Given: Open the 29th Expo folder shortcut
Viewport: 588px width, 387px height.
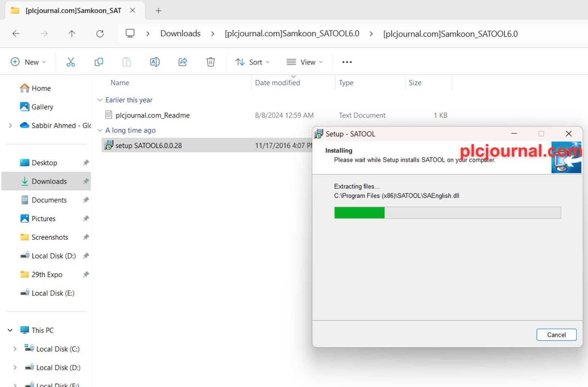Looking at the screenshot, I should tap(47, 274).
